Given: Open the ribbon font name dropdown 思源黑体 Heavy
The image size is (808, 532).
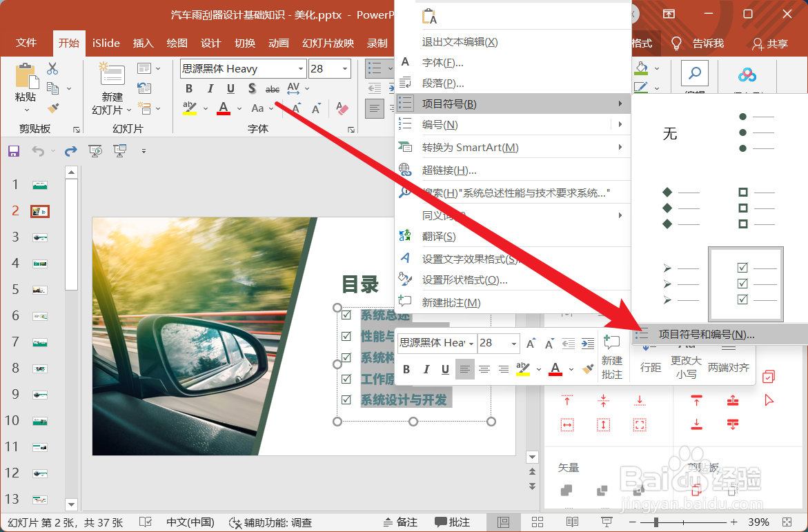Looking at the screenshot, I should point(300,69).
